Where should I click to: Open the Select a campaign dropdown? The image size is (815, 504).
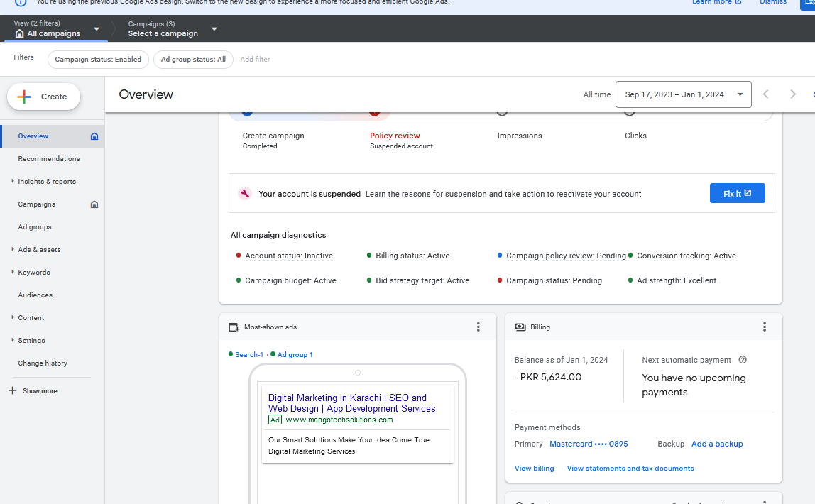tap(214, 28)
